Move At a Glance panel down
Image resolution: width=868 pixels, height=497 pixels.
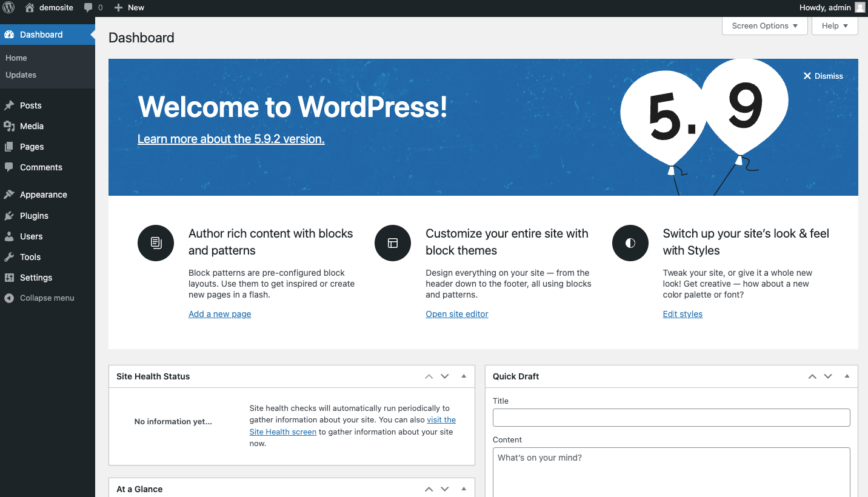tap(445, 489)
